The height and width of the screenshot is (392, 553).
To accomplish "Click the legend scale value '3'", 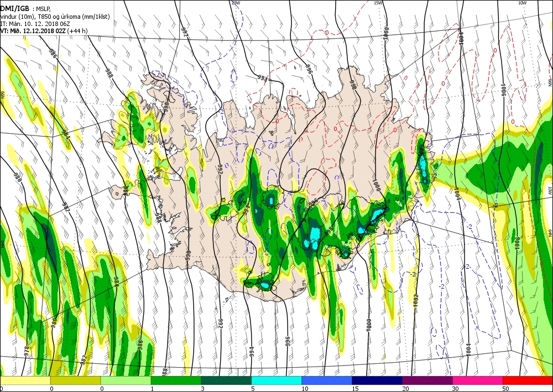I will 202,389.
